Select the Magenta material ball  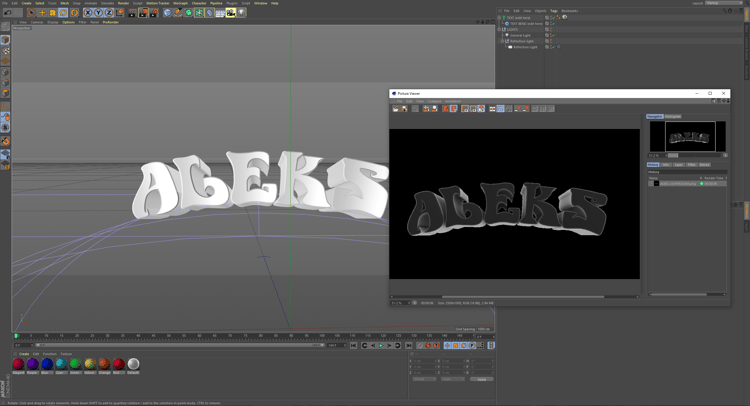click(18, 364)
